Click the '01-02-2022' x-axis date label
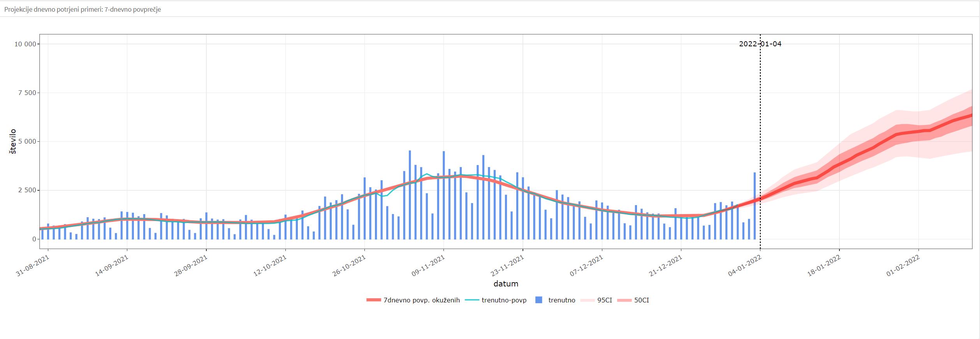 point(904,266)
